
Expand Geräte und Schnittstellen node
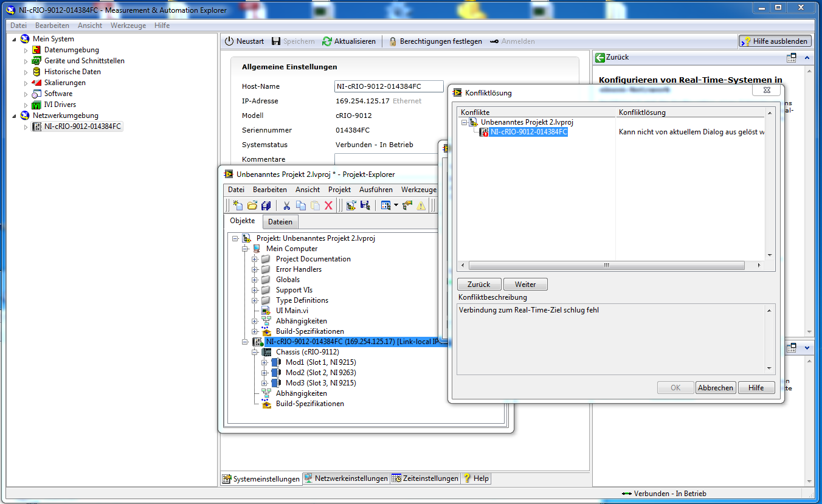(x=26, y=61)
